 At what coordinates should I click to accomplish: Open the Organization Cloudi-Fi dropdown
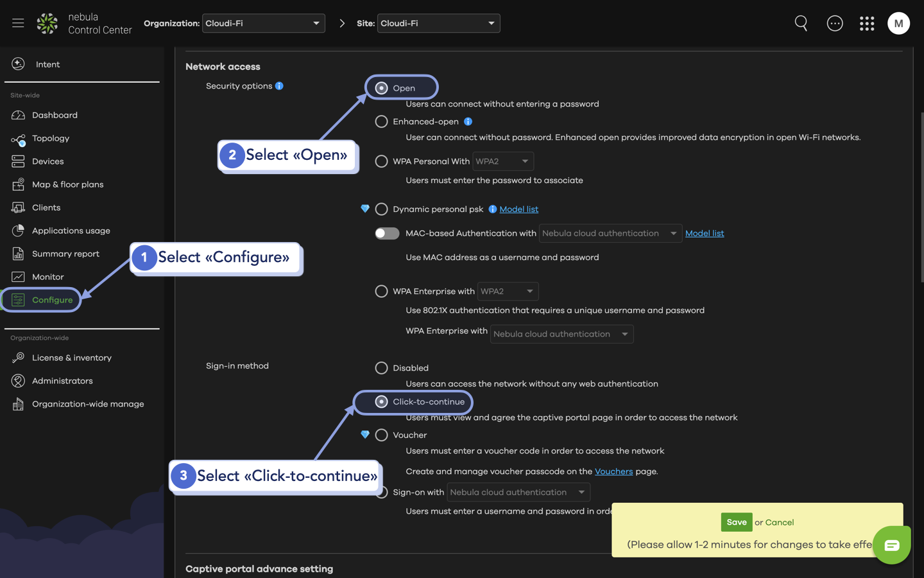(263, 23)
